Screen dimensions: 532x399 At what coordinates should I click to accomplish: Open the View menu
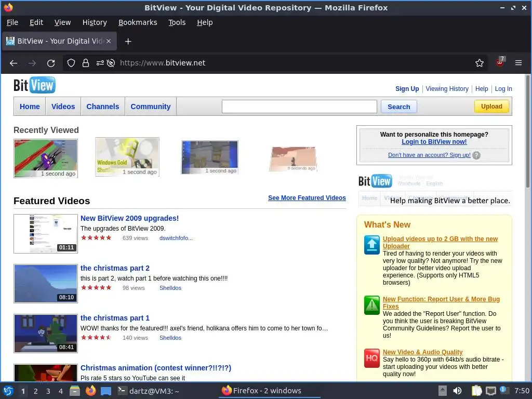pos(62,22)
